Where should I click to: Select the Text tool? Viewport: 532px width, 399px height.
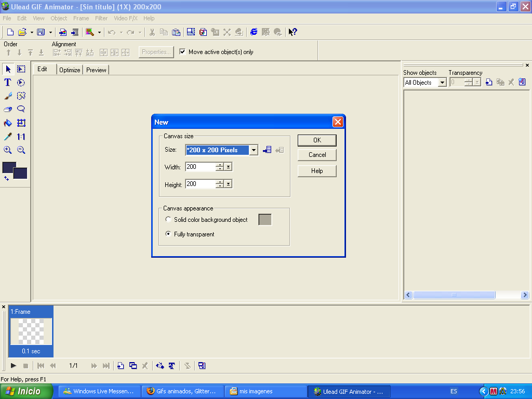tap(7, 83)
